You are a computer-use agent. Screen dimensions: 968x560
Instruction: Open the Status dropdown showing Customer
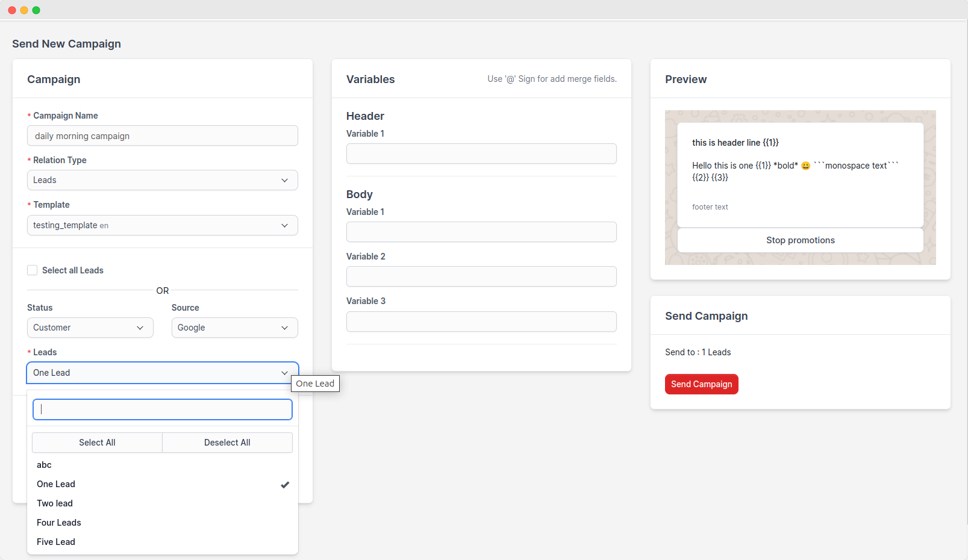(x=90, y=328)
